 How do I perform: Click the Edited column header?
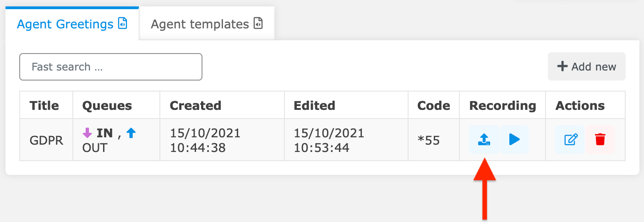[314, 106]
